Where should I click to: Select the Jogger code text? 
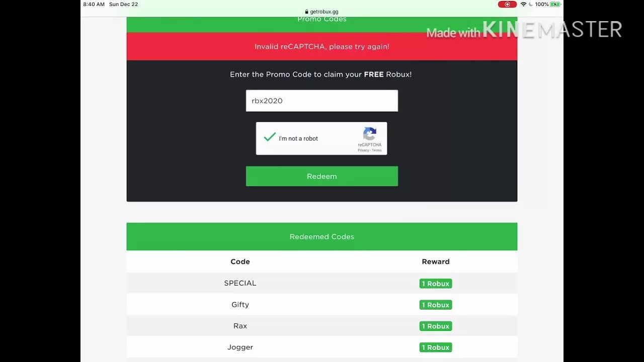pos(240,347)
